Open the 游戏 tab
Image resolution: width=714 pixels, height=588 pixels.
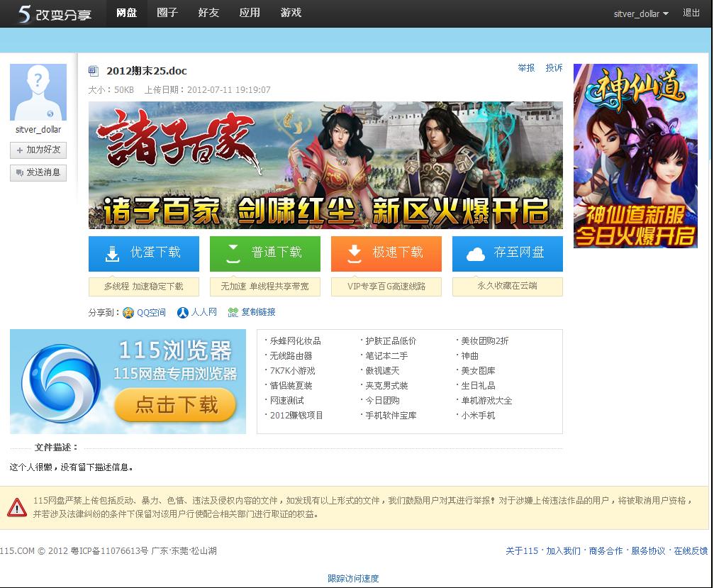click(x=291, y=13)
